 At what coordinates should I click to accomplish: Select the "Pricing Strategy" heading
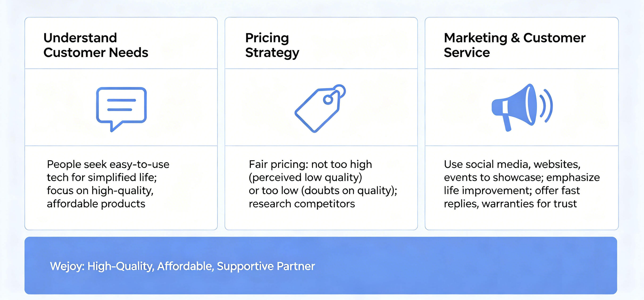pyautogui.click(x=272, y=45)
